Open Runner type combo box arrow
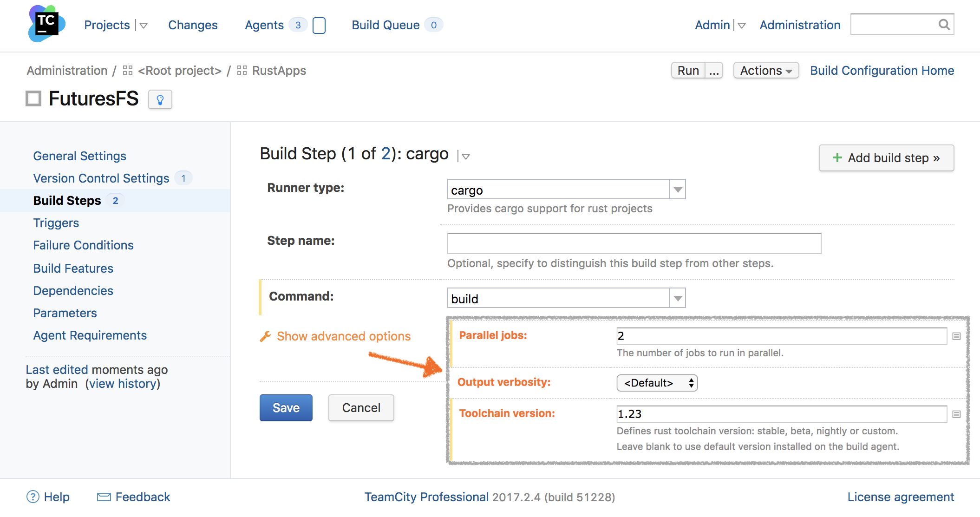This screenshot has height=517, width=980. pyautogui.click(x=678, y=190)
